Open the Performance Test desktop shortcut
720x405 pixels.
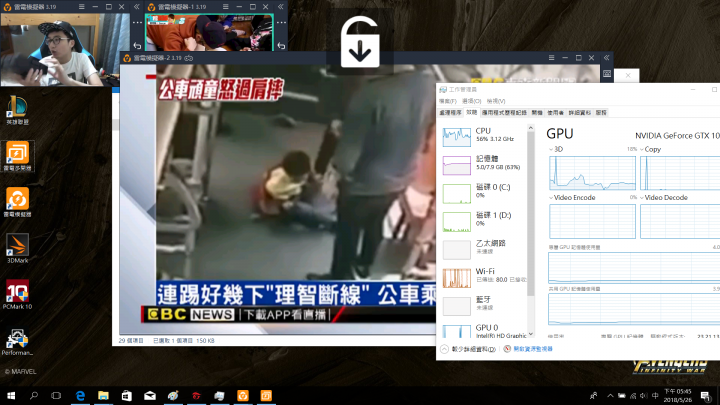[17, 342]
